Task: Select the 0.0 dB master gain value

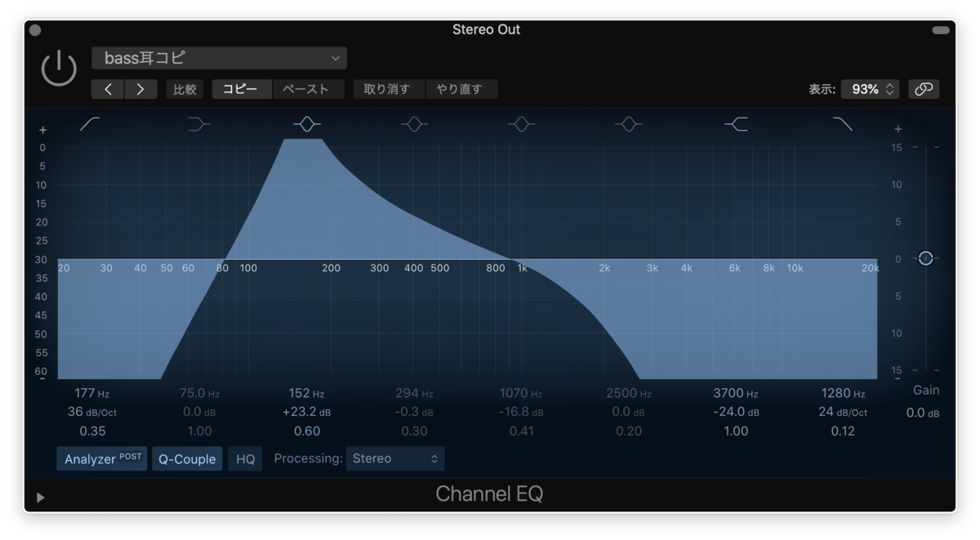Action: point(923,413)
